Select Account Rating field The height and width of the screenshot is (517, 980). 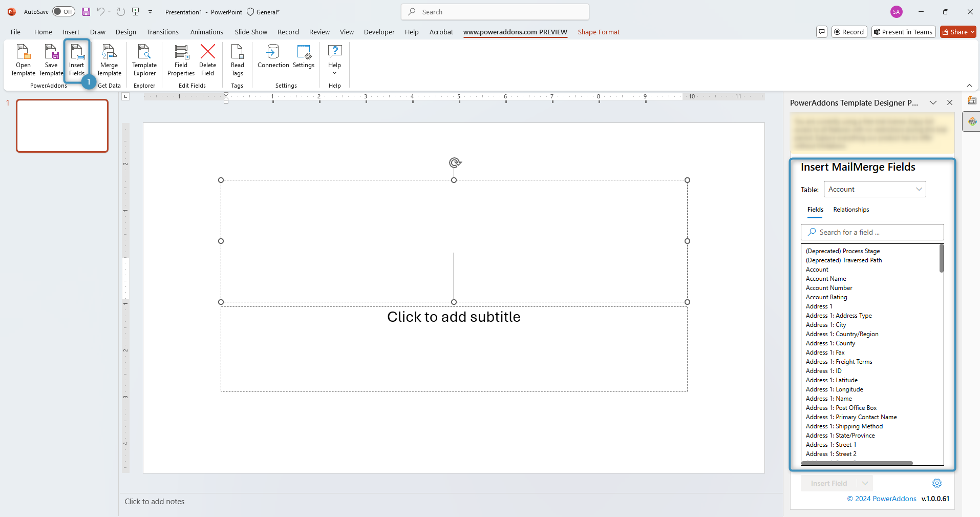tap(826, 297)
